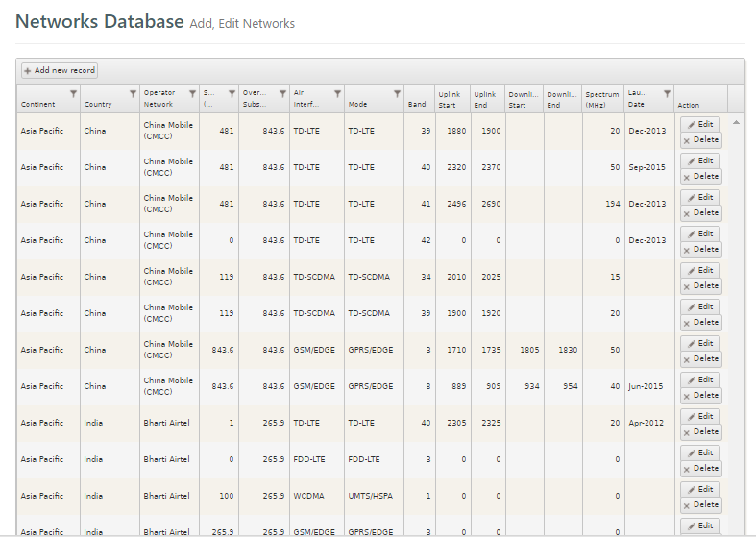
Task: Open the Country column filter icon
Action: pyautogui.click(x=133, y=93)
